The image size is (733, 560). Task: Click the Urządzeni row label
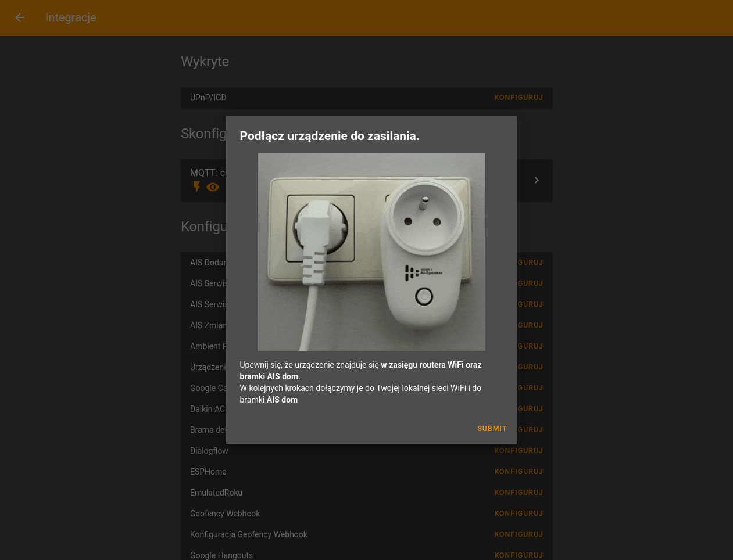pyautogui.click(x=208, y=367)
